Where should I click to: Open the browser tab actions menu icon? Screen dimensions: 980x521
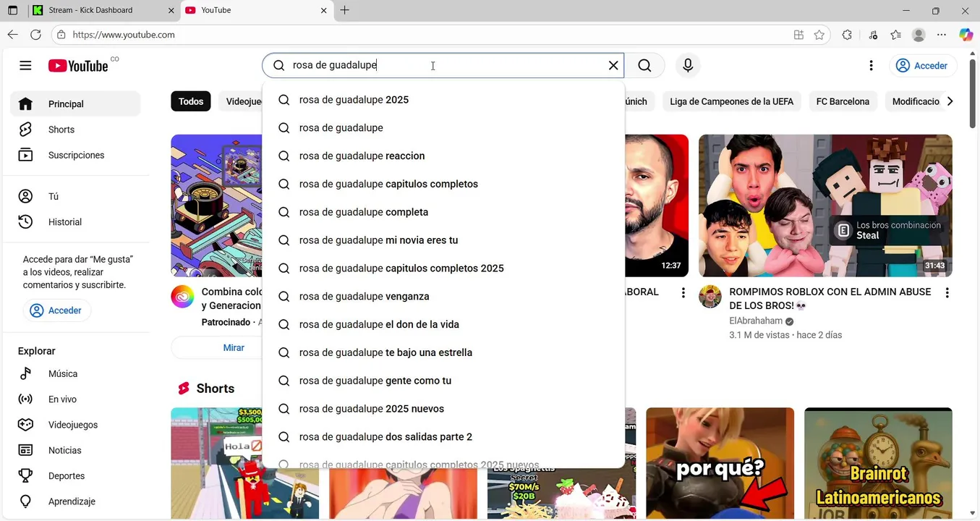12,10
